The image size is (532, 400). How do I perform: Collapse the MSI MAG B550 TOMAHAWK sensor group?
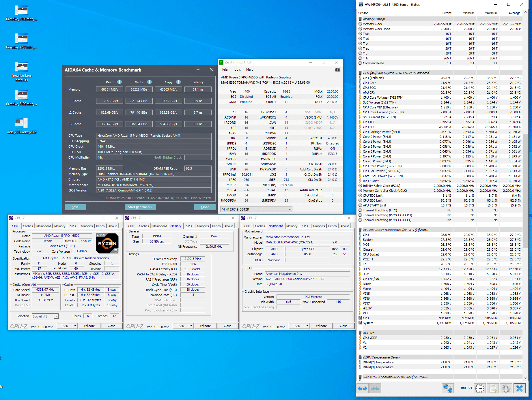360,230
